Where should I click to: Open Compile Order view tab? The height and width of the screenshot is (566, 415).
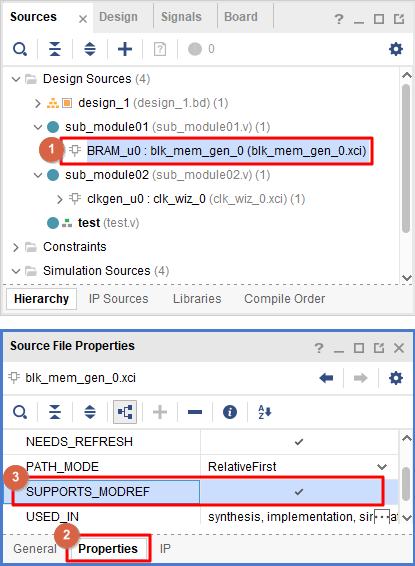click(284, 299)
